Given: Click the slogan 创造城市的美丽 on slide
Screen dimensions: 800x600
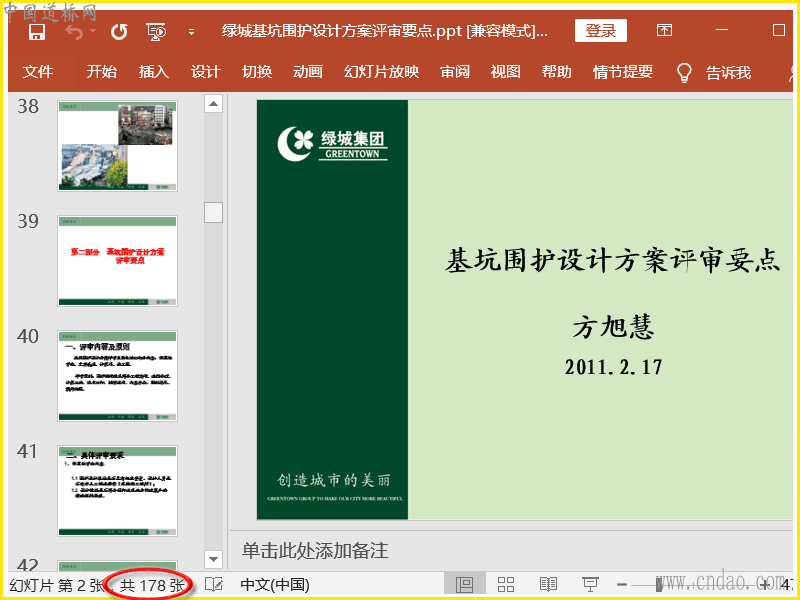Looking at the screenshot, I should pyautogui.click(x=334, y=480).
